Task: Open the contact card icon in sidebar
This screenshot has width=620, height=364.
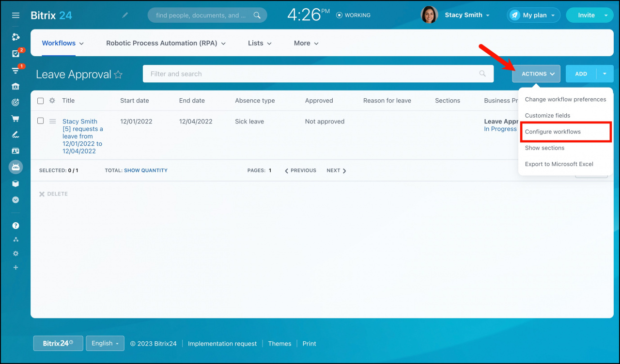Action: click(15, 151)
